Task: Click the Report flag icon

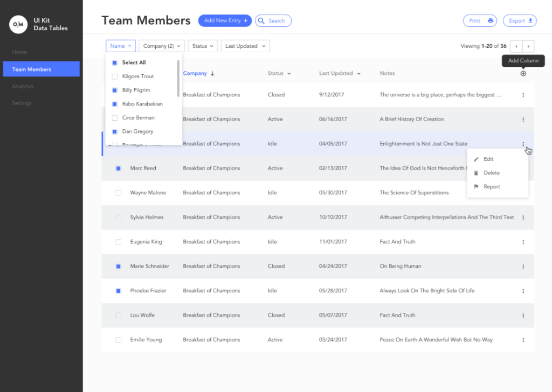Action: [477, 186]
